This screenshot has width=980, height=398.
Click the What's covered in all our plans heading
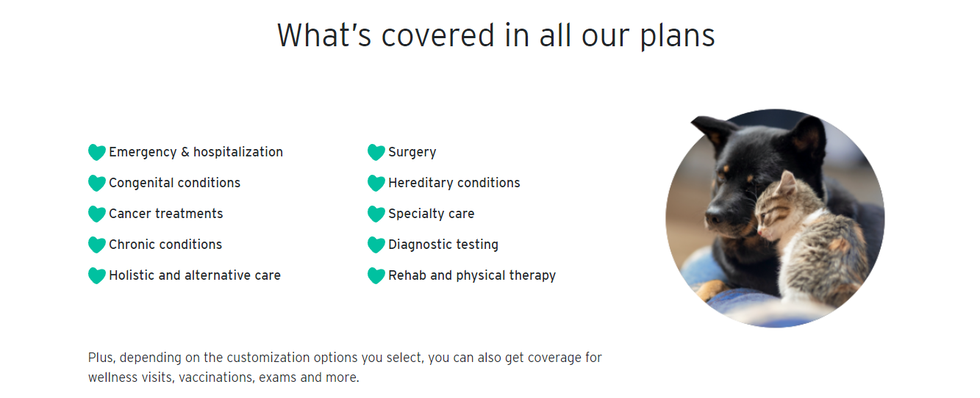[x=496, y=35]
